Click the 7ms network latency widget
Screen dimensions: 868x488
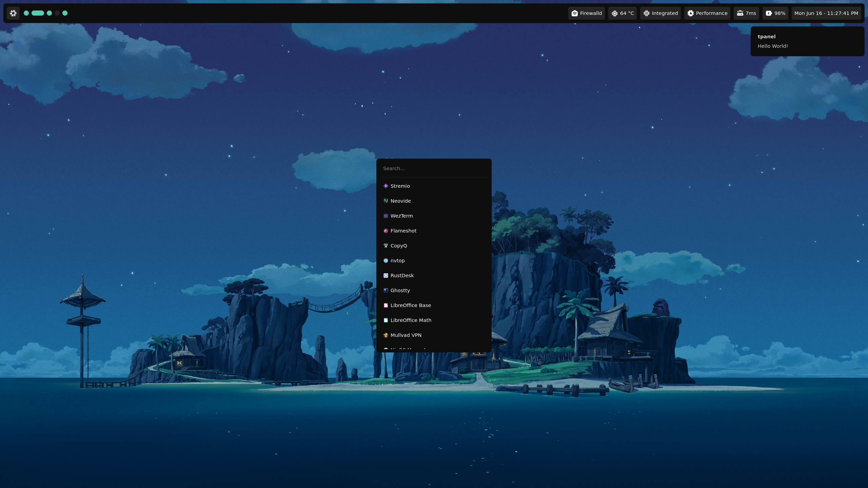pos(746,13)
